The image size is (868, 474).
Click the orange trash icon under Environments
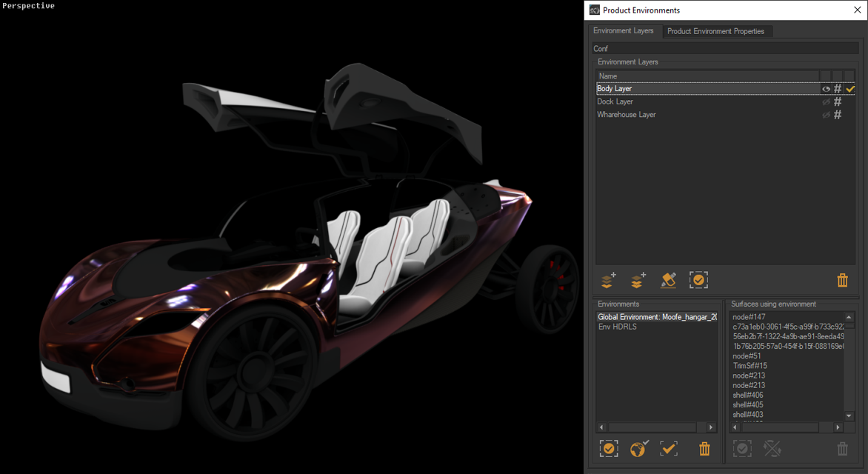704,448
